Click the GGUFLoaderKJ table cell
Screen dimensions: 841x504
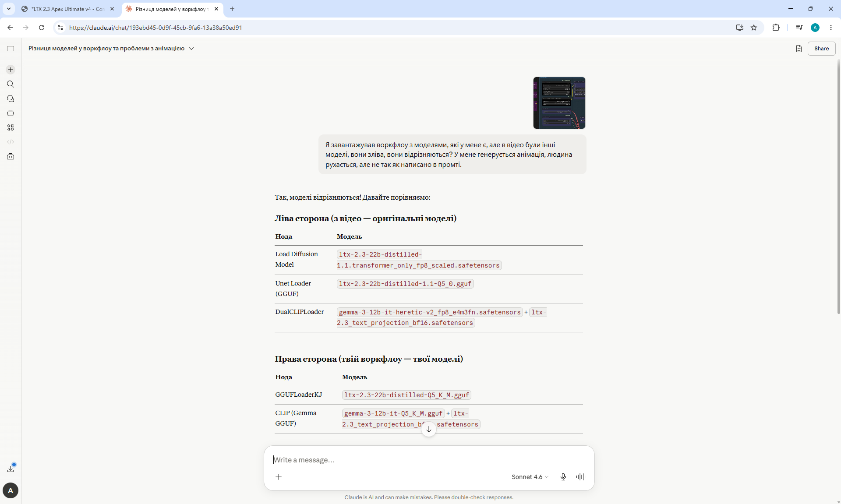click(x=299, y=395)
